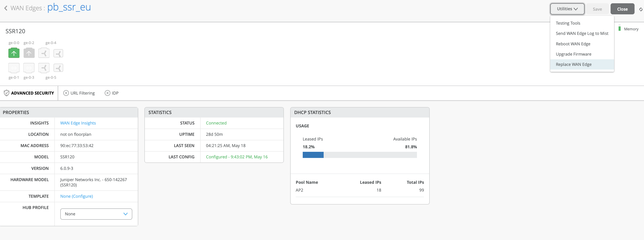Open the Hub Profile dropdown
This screenshot has height=240, width=644.
pos(96,214)
